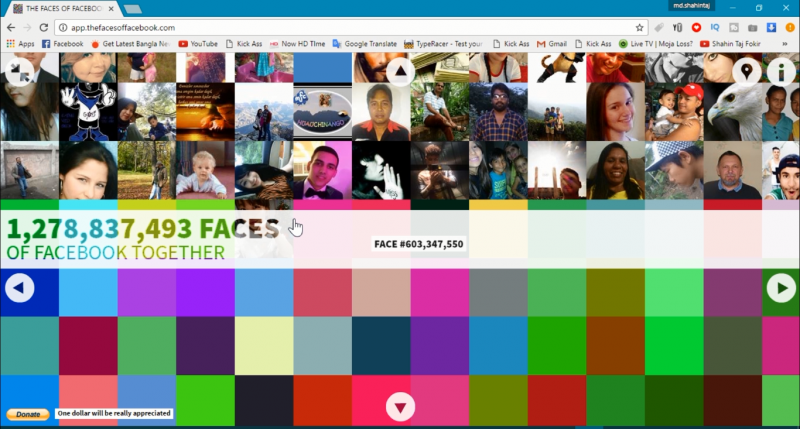The width and height of the screenshot is (800, 429).
Task: Click the IQ extension icon
Action: point(715,28)
